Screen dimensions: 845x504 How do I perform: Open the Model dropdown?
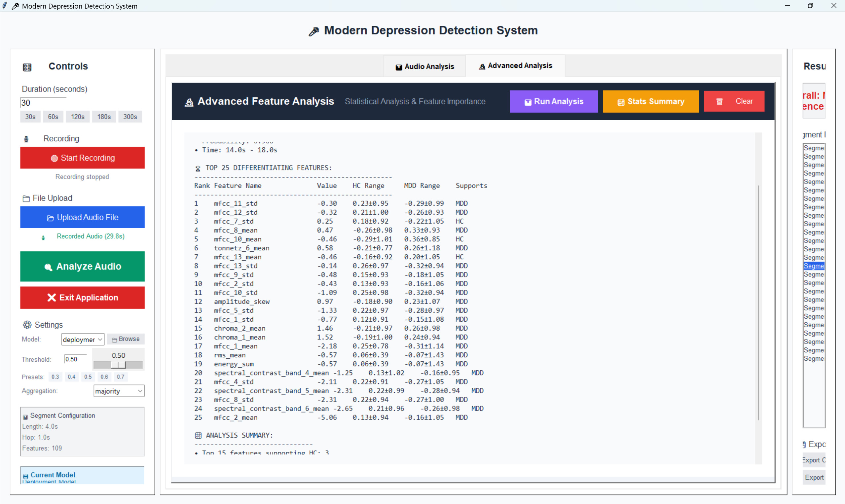tap(83, 339)
